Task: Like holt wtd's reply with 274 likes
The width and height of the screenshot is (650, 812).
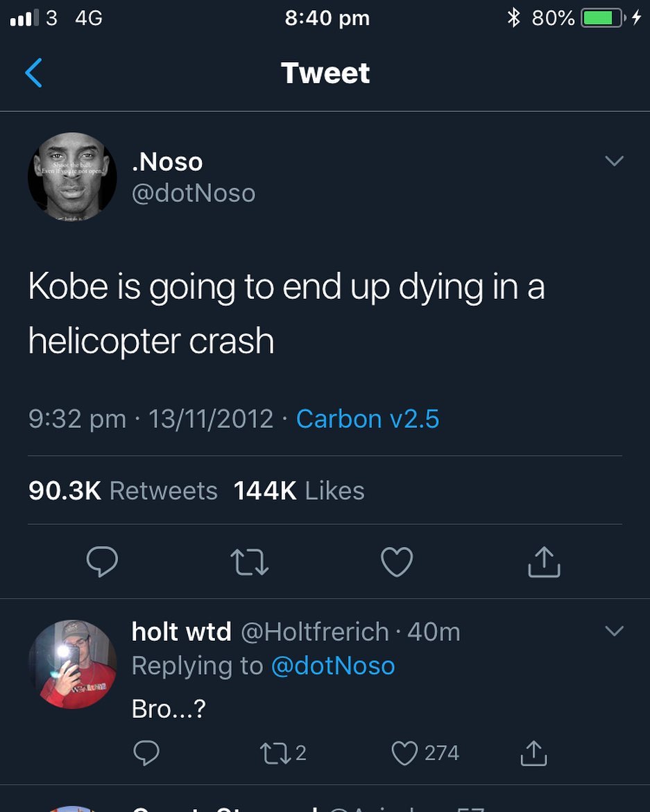Action: (x=405, y=753)
